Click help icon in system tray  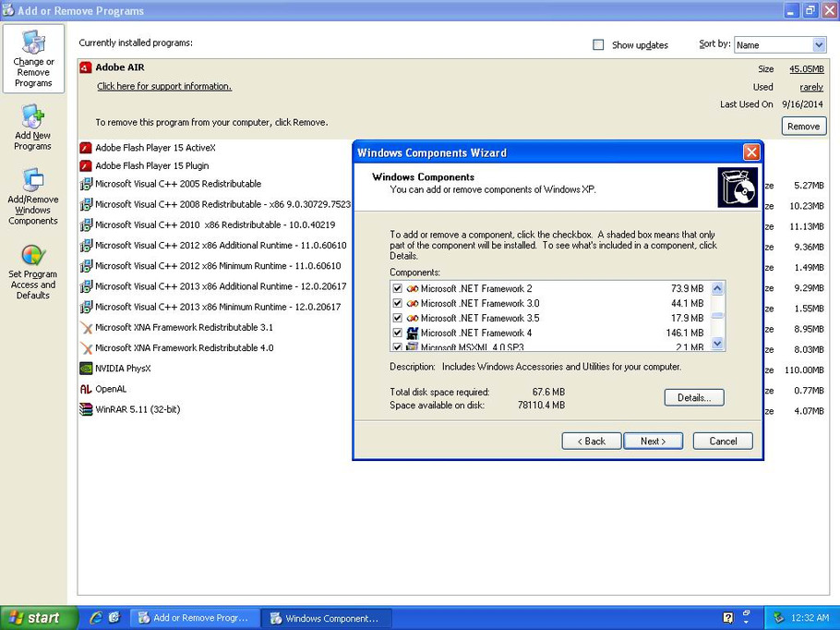(x=727, y=618)
